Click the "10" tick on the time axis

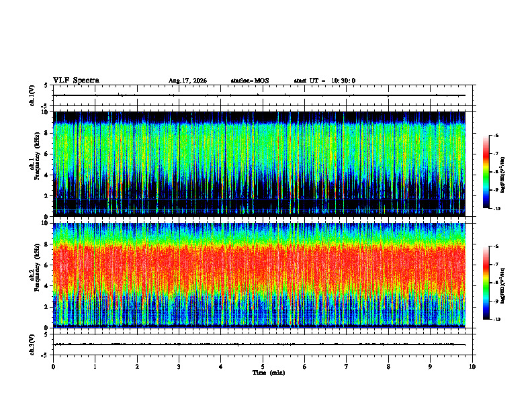pos(472,367)
